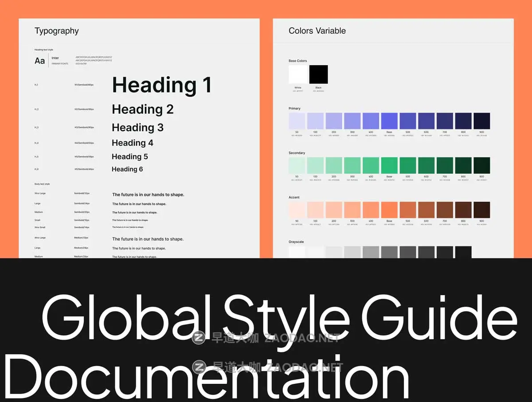Viewport: 532px width, 402px height.
Task: Click the H1/Semibold size label
Action: click(84, 85)
